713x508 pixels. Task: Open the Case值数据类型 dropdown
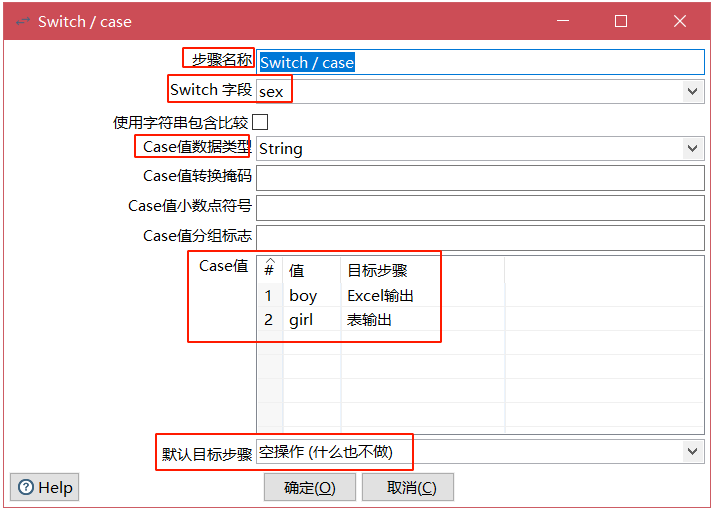click(693, 148)
